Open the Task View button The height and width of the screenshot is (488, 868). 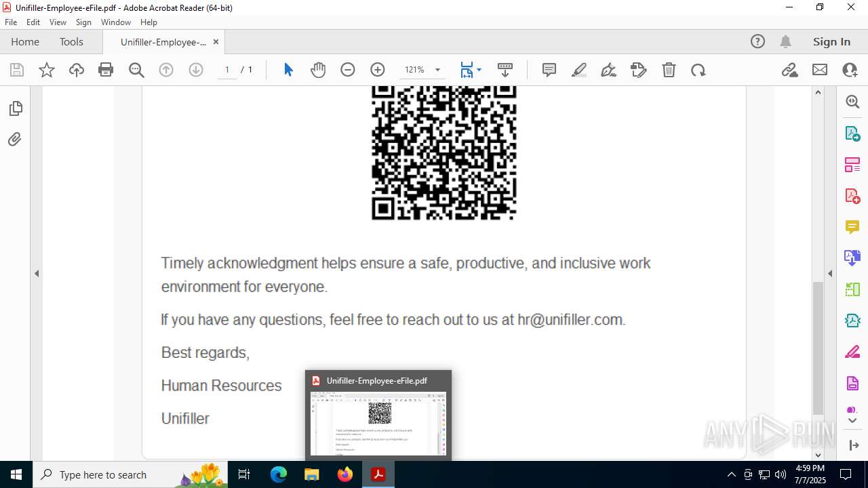pyautogui.click(x=245, y=474)
